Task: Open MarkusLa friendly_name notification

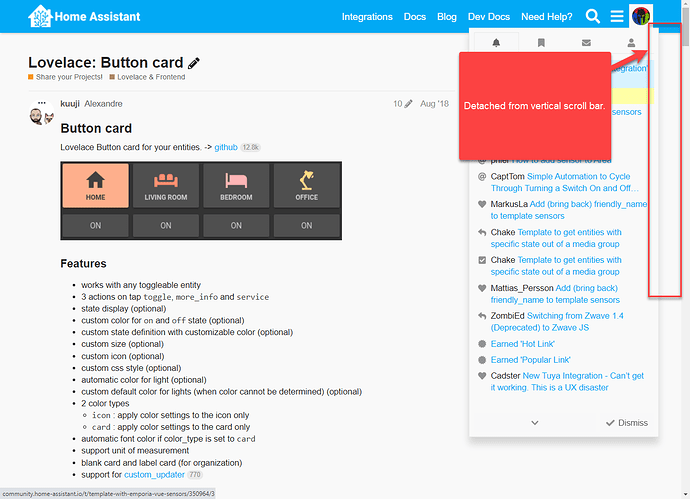Action: 563,210
